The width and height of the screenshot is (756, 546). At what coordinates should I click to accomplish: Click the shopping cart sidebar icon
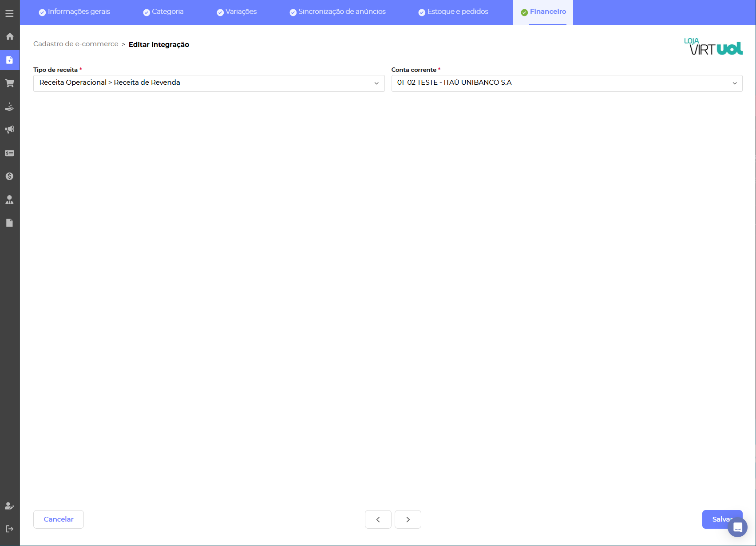(x=9, y=83)
